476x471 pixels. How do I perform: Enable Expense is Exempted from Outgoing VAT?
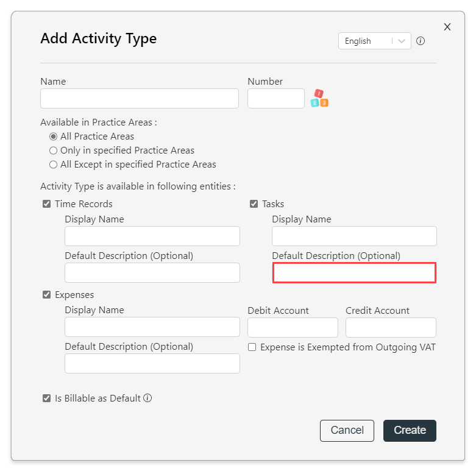tap(252, 347)
